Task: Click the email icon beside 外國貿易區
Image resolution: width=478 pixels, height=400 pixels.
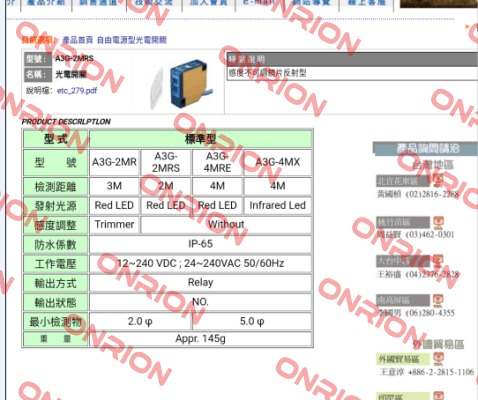Action: click(x=438, y=359)
